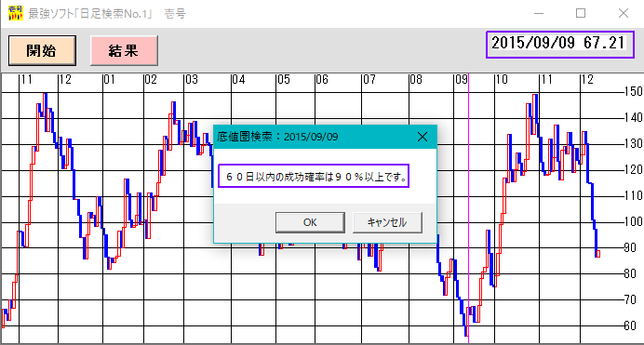644x345 pixels.
Task: Close the 底値圏検索 dialog via X
Action: (423, 137)
